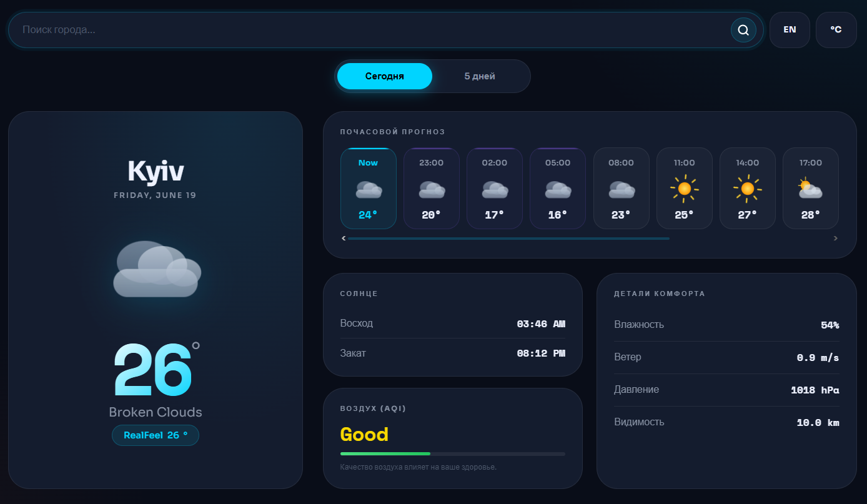Click the sunrise time 03:46 AM
This screenshot has height=504, width=867.
click(541, 324)
